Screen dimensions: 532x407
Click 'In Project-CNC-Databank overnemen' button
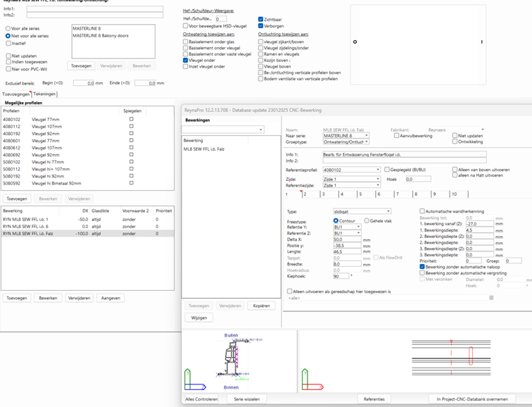[x=472, y=399]
